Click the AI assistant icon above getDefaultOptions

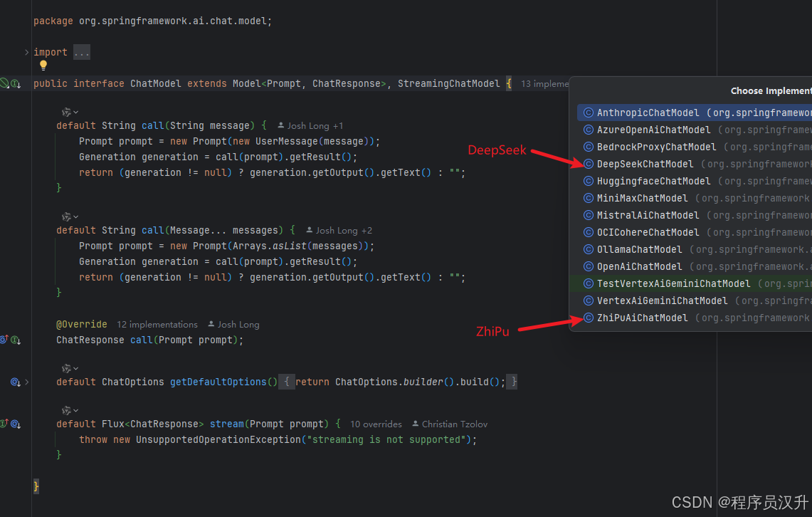coord(66,368)
